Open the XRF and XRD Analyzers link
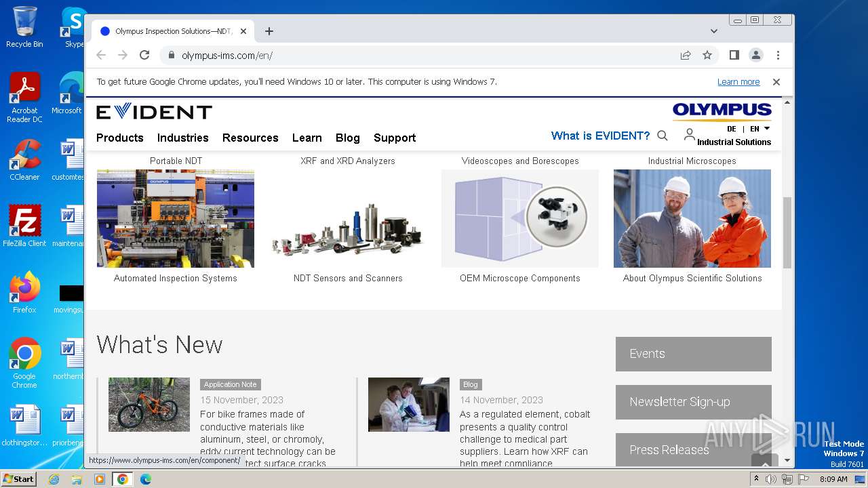The height and width of the screenshot is (488, 868). point(348,161)
